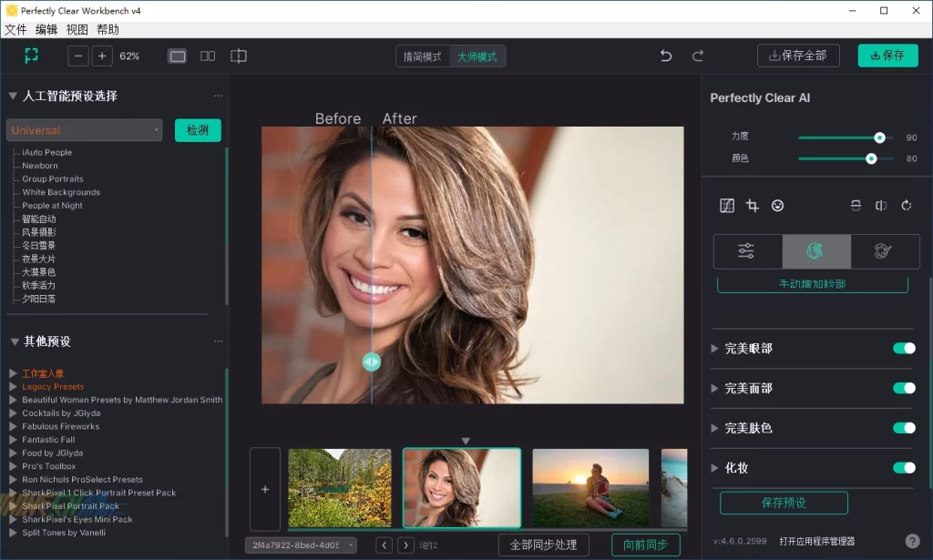Open the Universal preset dropdown

click(84, 130)
